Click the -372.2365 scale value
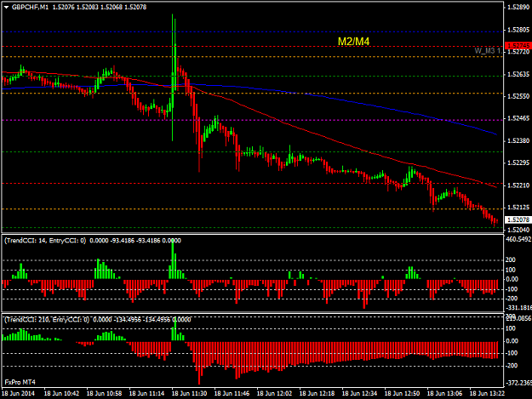The image size is (532, 399). click(518, 383)
